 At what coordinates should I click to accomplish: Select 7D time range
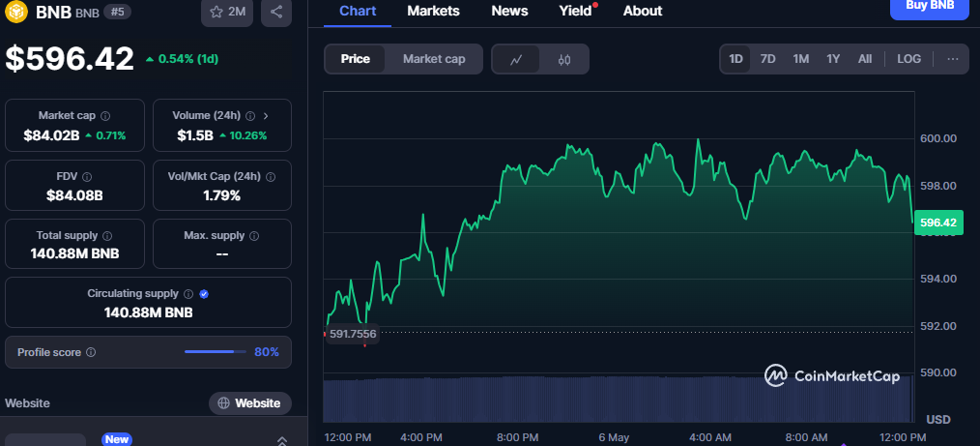[767, 59]
